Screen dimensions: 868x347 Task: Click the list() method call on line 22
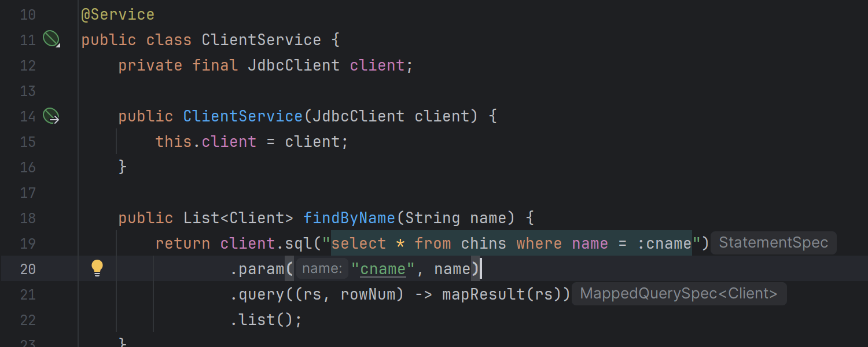click(262, 319)
